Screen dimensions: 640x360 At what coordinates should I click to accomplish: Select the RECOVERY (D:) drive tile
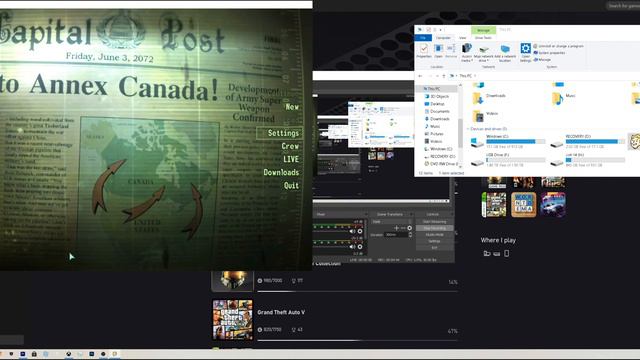click(x=587, y=142)
